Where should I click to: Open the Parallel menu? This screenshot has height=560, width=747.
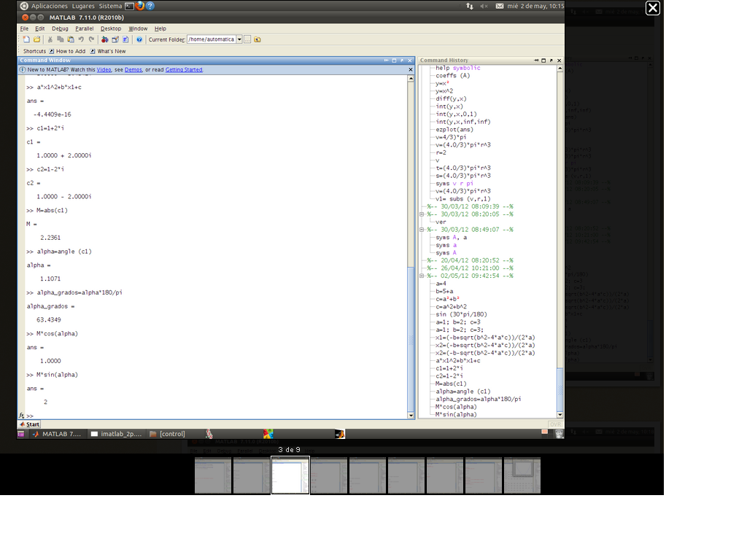pos(85,28)
